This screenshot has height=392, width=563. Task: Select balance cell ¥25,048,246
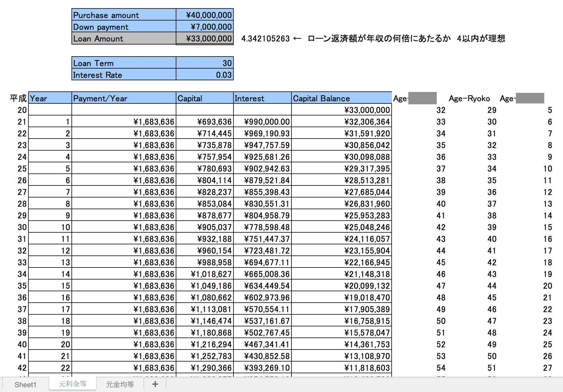[342, 227]
